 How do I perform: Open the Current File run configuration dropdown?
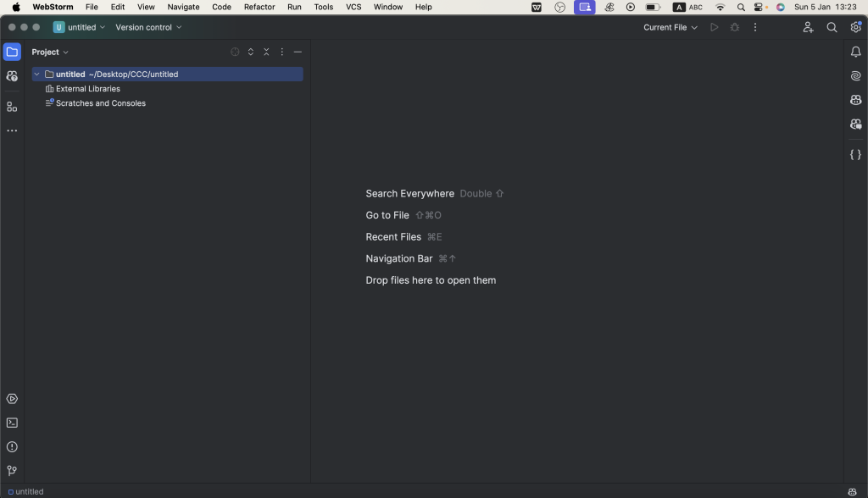(670, 27)
